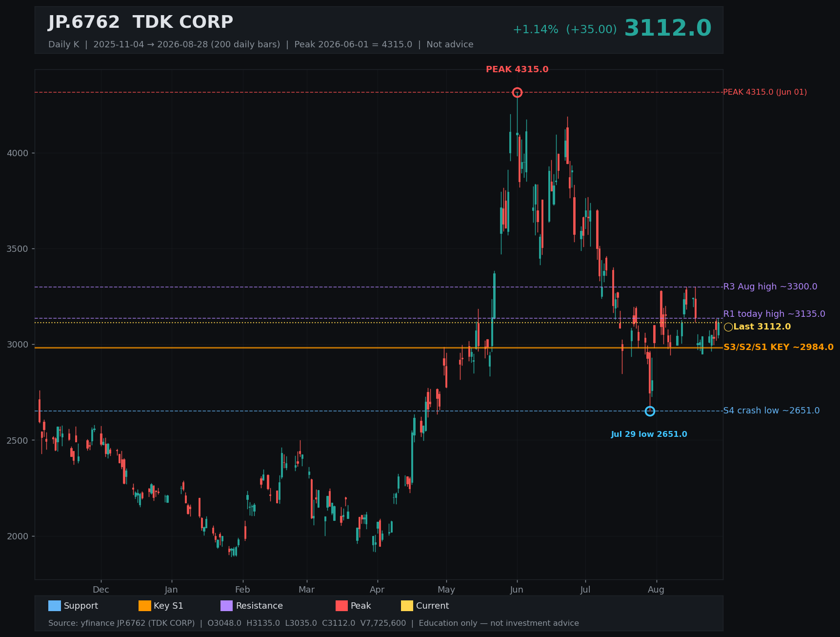Click the Jun x-axis label
This screenshot has height=637, width=840.
517,590
